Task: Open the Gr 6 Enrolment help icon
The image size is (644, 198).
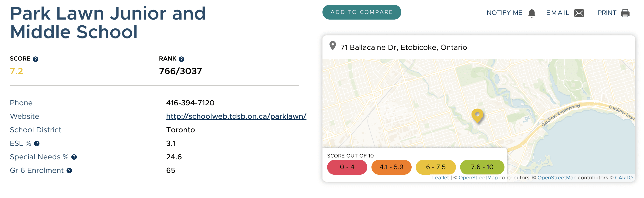Action: point(69,171)
